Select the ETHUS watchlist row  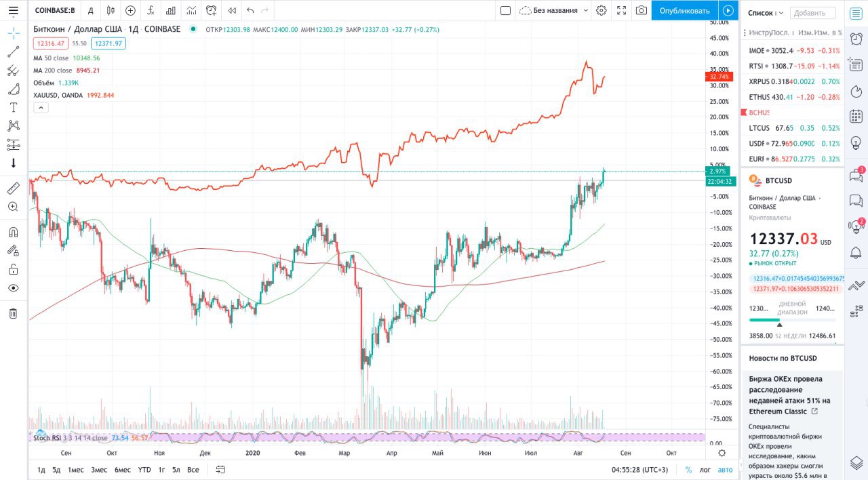coord(794,97)
